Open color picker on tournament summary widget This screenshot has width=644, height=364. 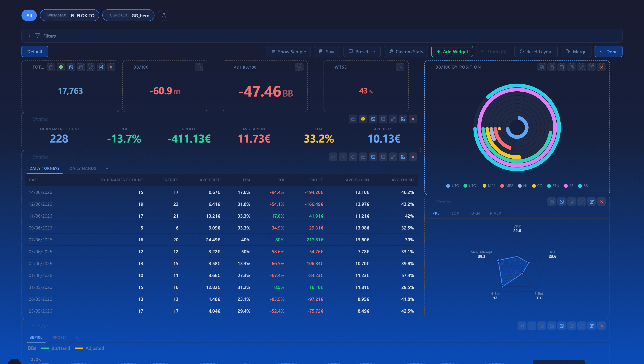pyautogui.click(x=363, y=119)
